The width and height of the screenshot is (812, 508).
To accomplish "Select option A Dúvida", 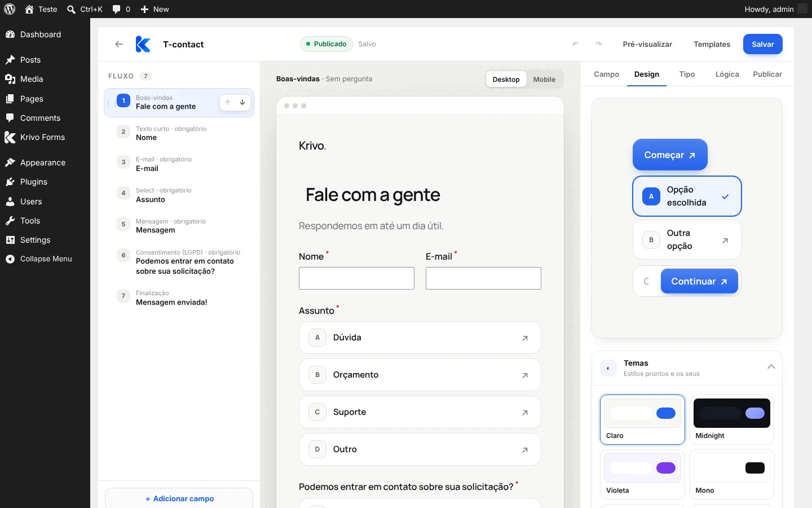I will coord(420,338).
